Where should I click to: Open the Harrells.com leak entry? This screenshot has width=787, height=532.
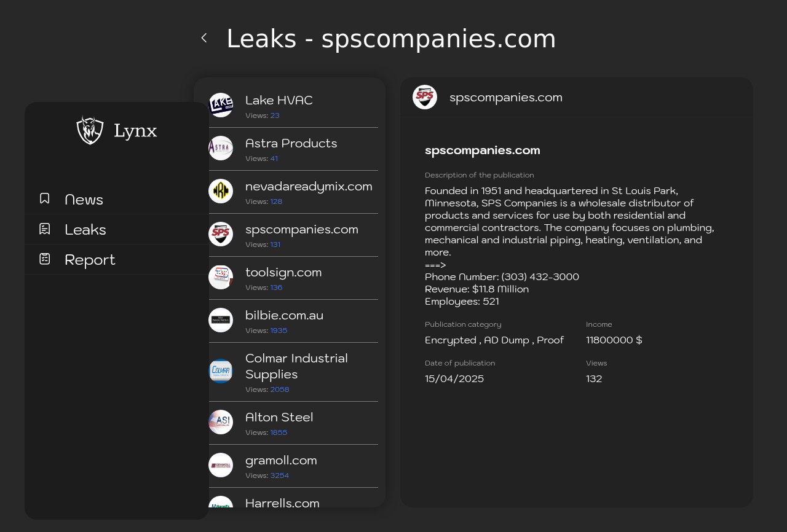coord(293,499)
